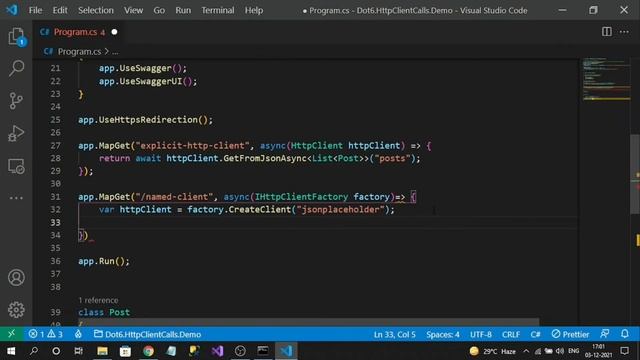Open the View menu

pyautogui.click(x=133, y=10)
